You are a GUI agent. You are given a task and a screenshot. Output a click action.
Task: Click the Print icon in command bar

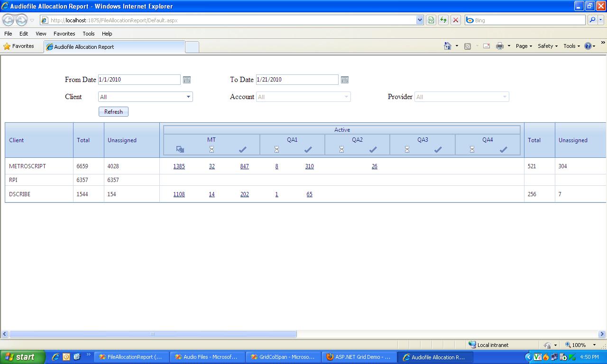[x=499, y=46]
